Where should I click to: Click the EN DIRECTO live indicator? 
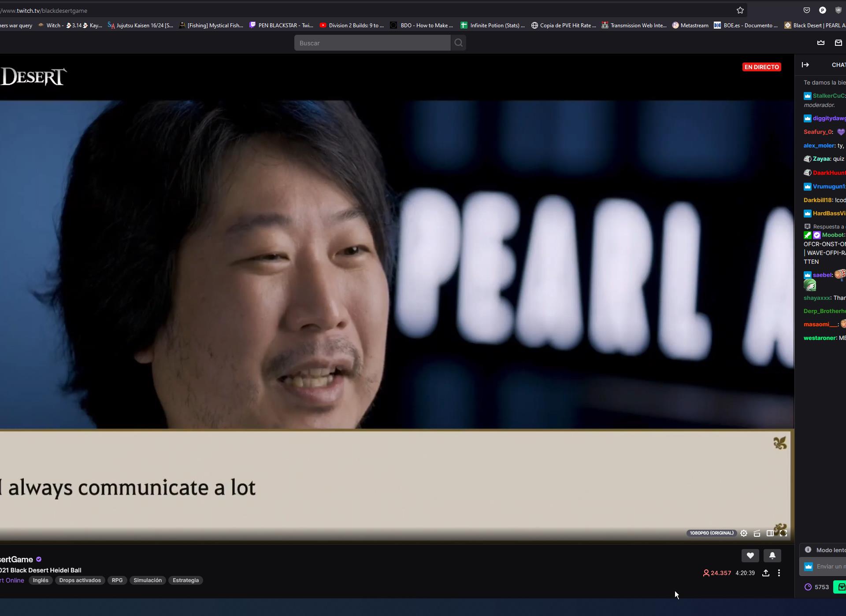coord(762,67)
